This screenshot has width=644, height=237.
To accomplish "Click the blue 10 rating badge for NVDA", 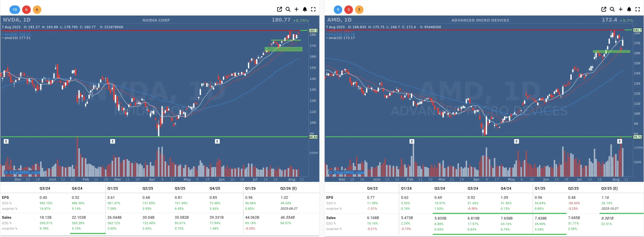I will pyautogui.click(x=15, y=10).
